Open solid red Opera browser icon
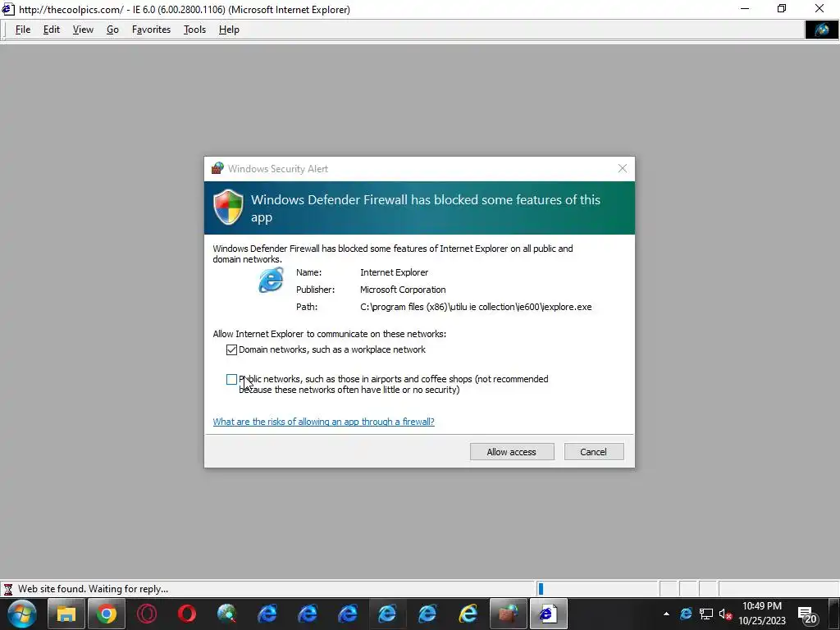Image resolution: width=840 pixels, height=630 pixels. [186, 614]
